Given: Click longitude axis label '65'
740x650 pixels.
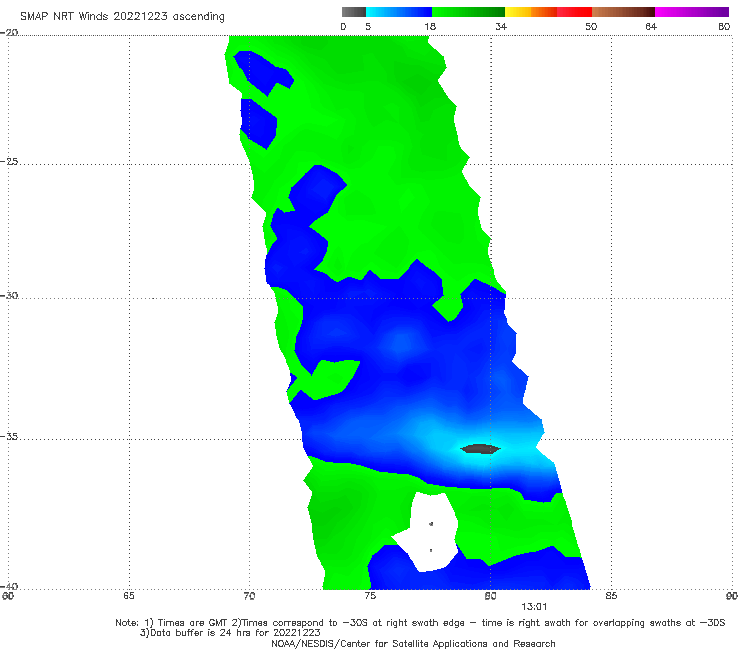Looking at the screenshot, I should [x=129, y=596].
